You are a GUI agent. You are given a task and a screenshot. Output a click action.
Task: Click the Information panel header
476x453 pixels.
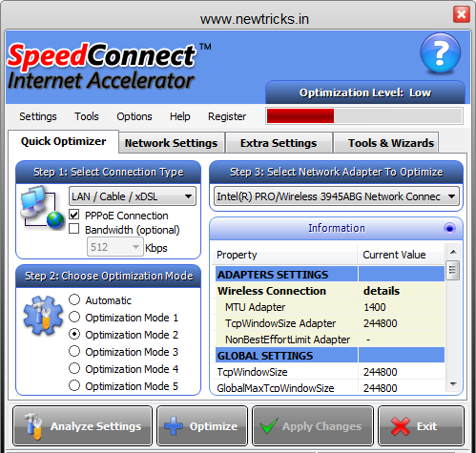tap(336, 228)
